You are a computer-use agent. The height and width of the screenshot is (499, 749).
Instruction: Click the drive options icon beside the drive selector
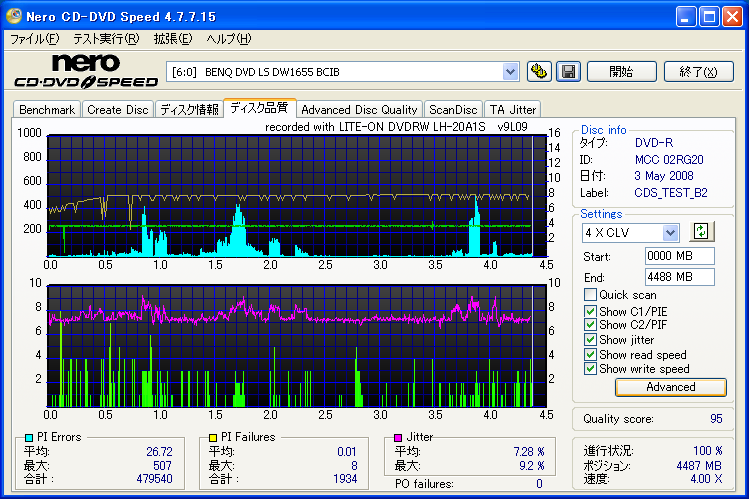tap(539, 71)
